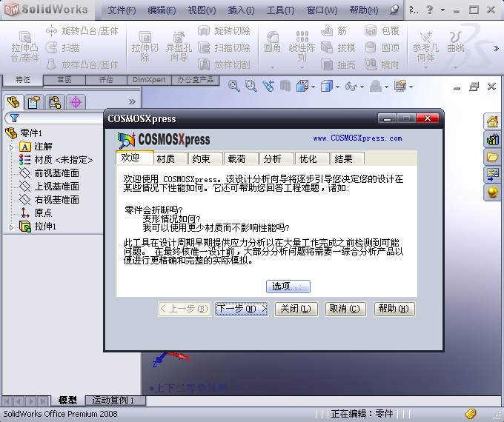The width and height of the screenshot is (504, 422).
Task: Expand the CommandManager overflow chevron
Action: (497, 49)
